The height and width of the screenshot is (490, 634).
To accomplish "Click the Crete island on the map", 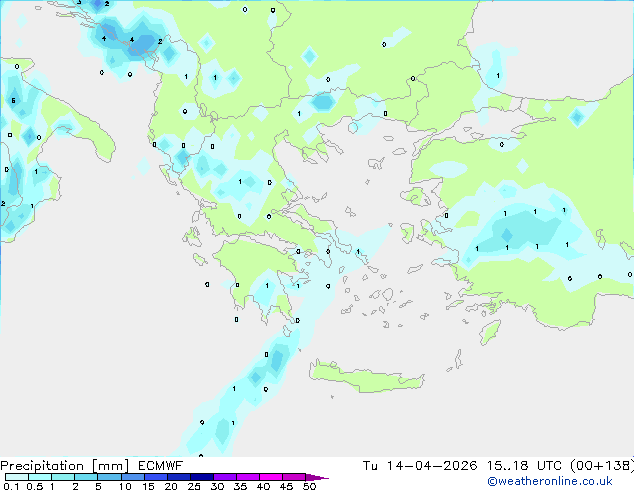I will coord(366,376).
